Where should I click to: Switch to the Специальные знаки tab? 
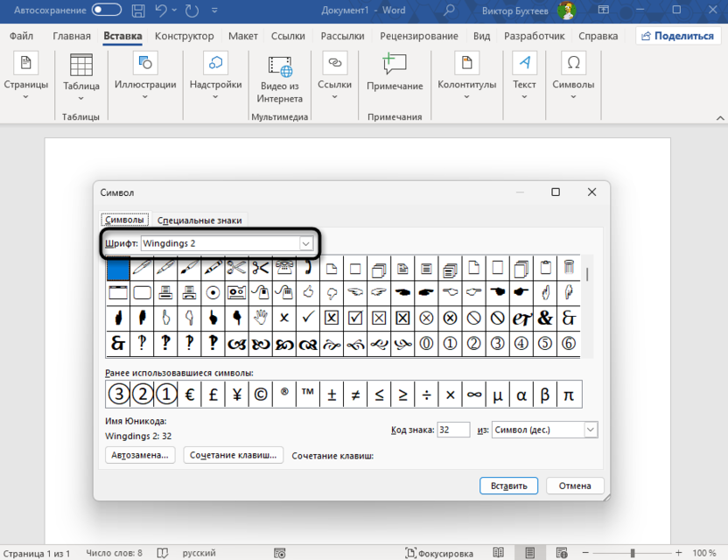pyautogui.click(x=199, y=220)
